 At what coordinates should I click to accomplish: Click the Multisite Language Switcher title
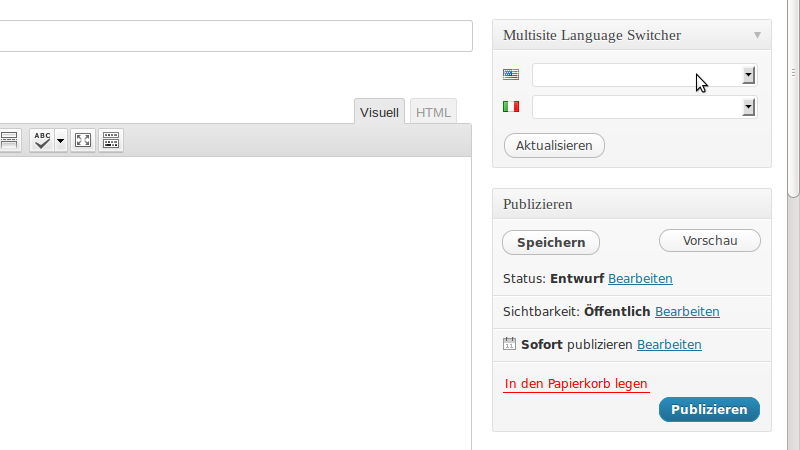click(592, 35)
